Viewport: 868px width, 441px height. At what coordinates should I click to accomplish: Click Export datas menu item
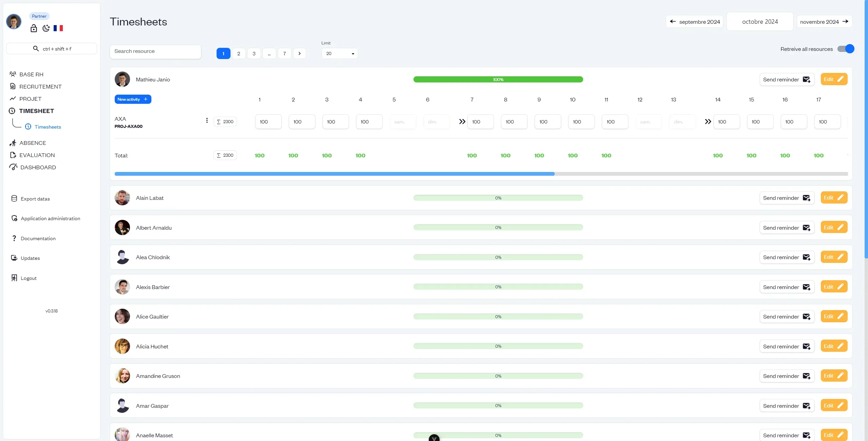coord(35,198)
